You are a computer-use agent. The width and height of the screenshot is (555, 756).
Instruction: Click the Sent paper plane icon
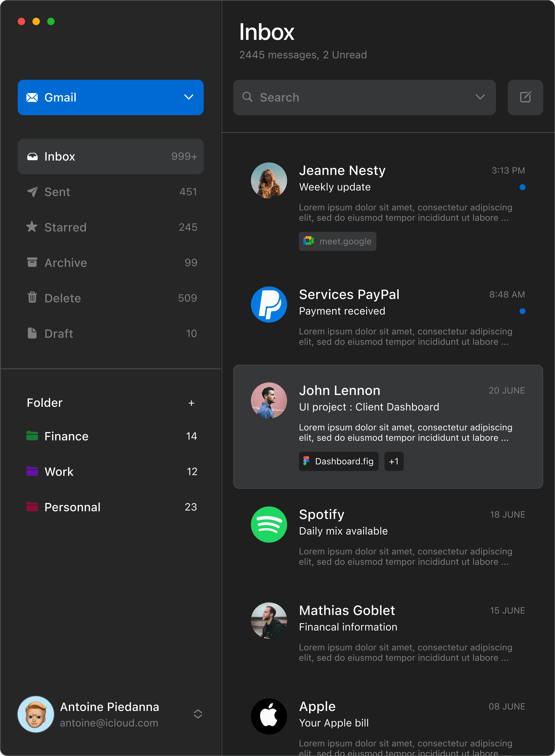[x=32, y=192]
